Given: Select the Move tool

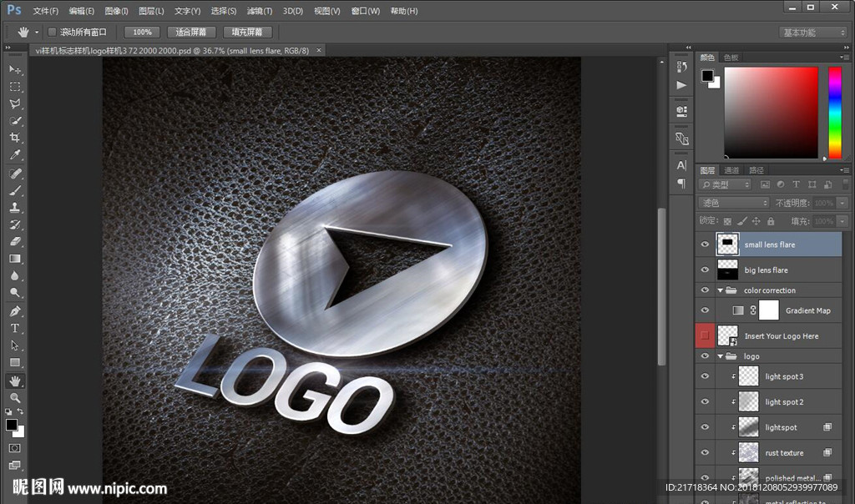Looking at the screenshot, I should point(15,69).
